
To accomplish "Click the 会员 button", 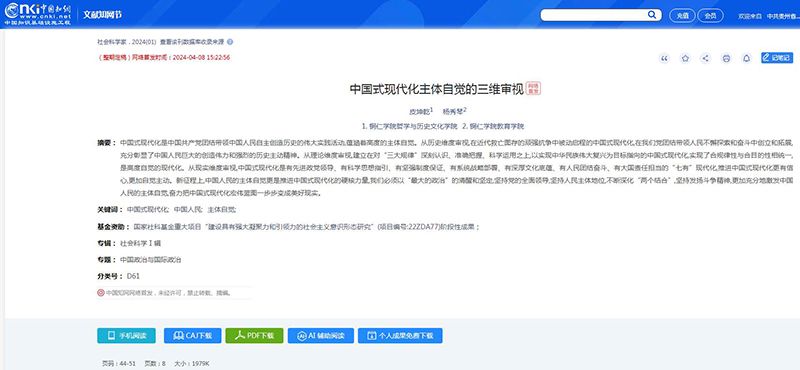I will (710, 15).
